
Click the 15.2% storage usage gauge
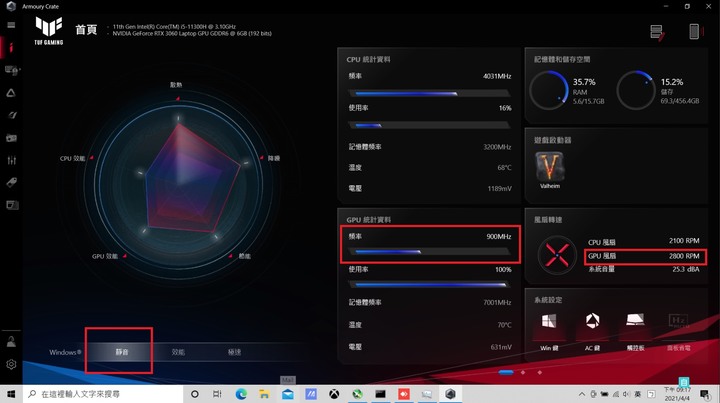(x=636, y=90)
